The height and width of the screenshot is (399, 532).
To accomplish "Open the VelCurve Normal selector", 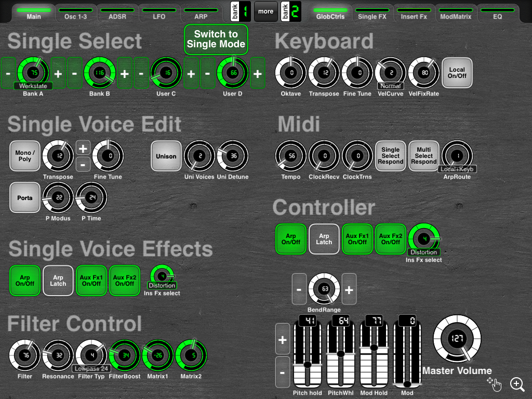I will click(x=391, y=86).
